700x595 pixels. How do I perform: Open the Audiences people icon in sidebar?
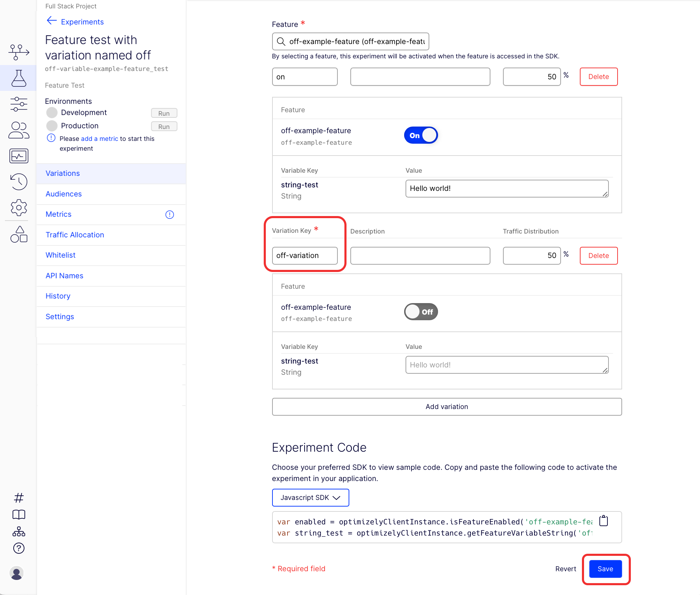[x=19, y=130]
